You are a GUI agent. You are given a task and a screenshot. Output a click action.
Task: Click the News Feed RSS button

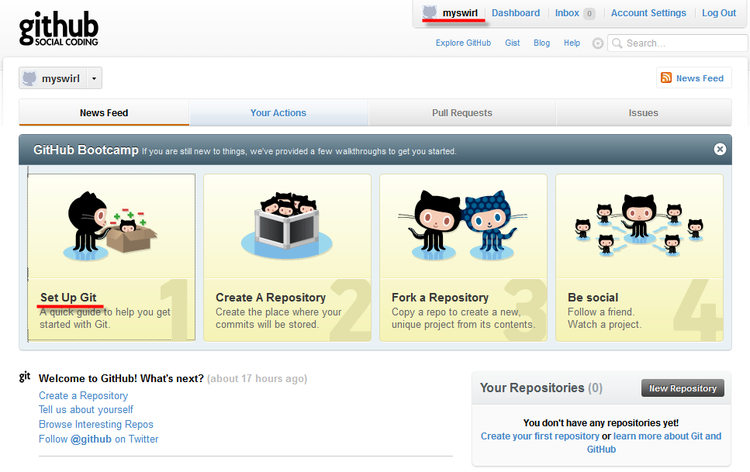[x=694, y=77]
